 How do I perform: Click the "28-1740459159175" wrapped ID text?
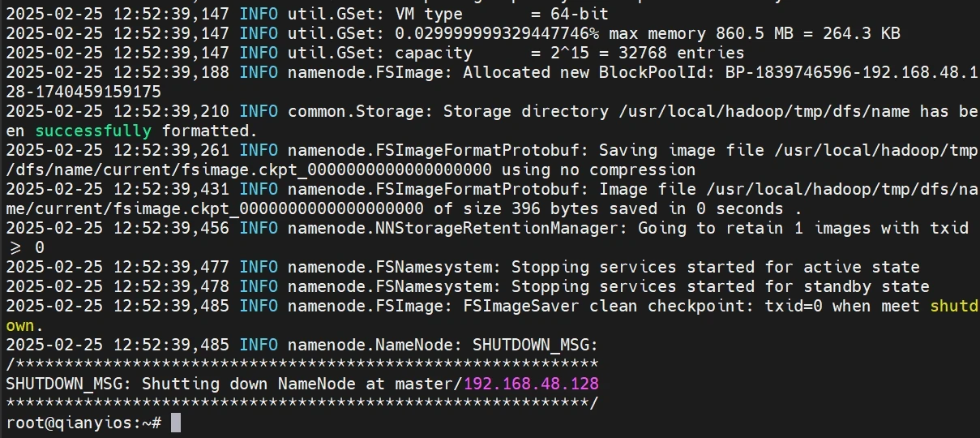pyautogui.click(x=83, y=92)
